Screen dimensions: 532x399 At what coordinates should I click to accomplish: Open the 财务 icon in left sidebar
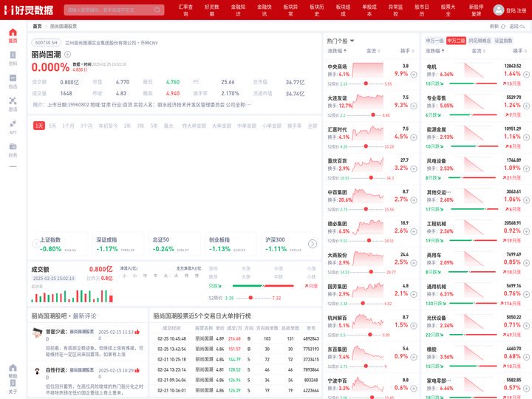point(13,146)
